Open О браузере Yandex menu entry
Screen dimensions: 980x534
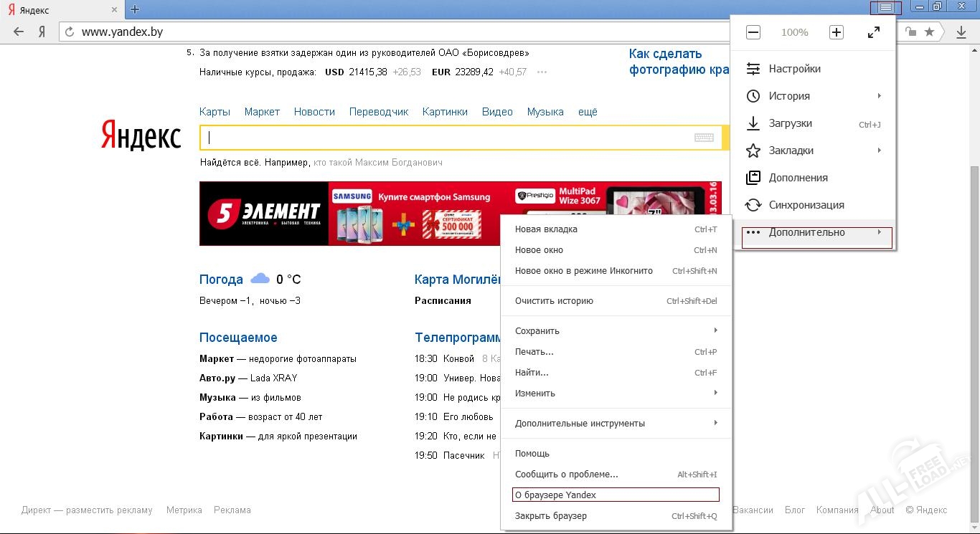[557, 495]
